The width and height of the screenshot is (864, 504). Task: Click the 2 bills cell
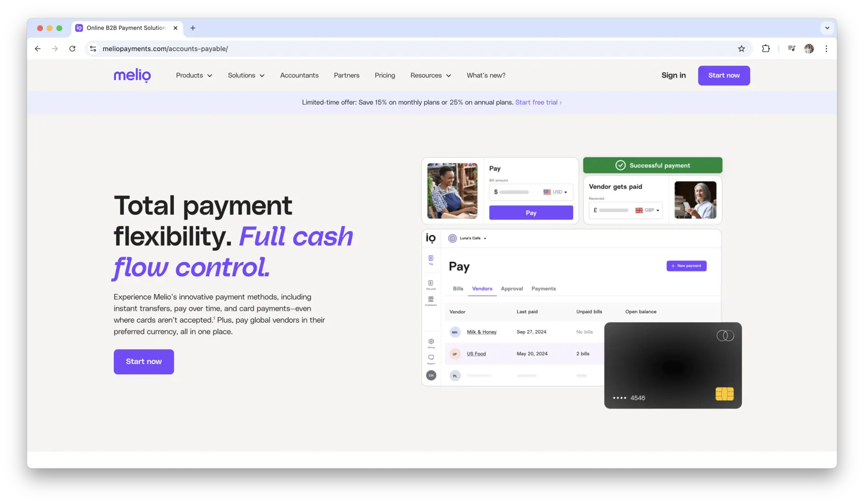tap(583, 354)
